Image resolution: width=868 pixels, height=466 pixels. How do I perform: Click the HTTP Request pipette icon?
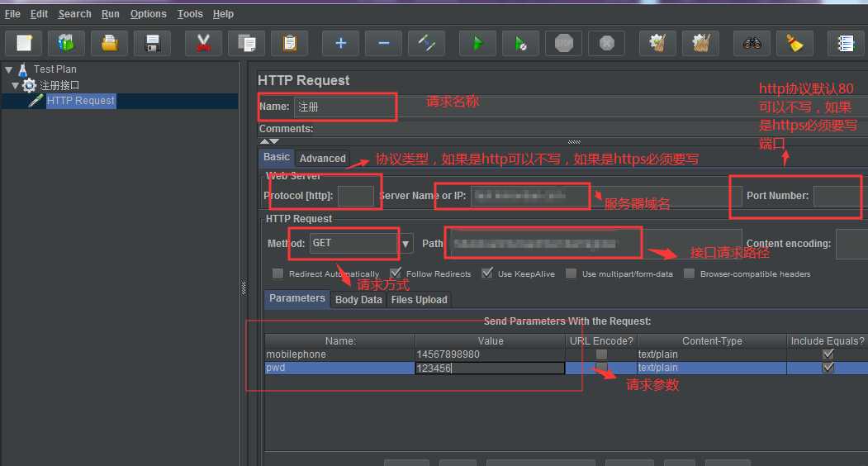pyautogui.click(x=36, y=101)
